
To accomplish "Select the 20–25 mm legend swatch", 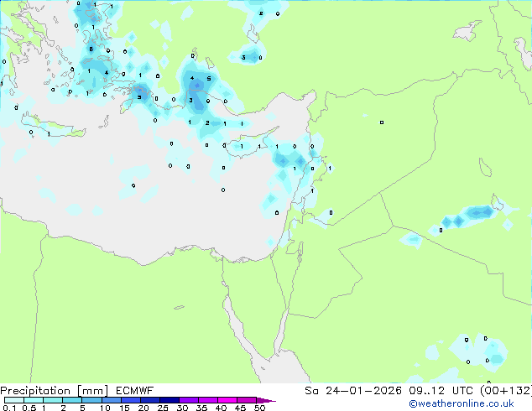I will tap(150, 400).
